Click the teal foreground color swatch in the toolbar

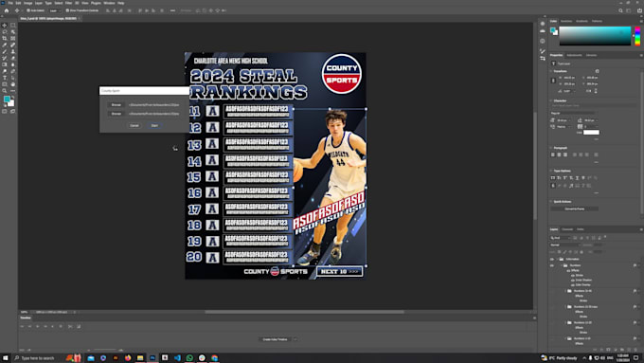coord(7,100)
